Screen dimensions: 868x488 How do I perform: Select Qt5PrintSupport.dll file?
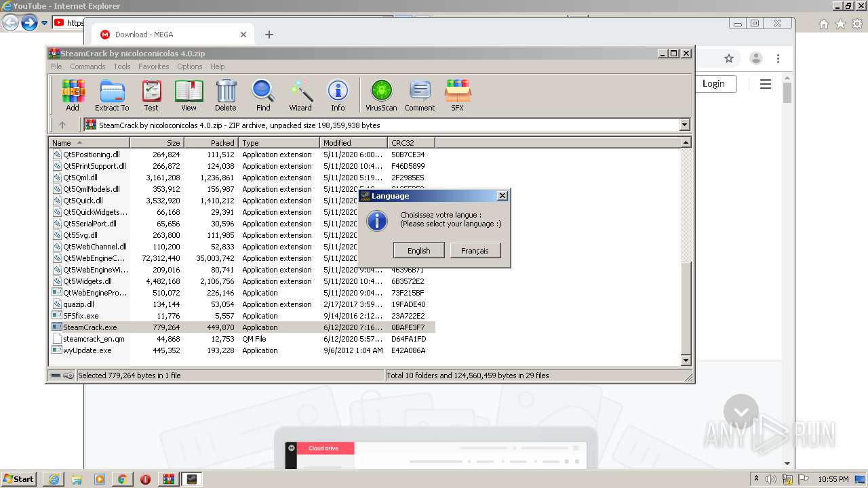[94, 166]
